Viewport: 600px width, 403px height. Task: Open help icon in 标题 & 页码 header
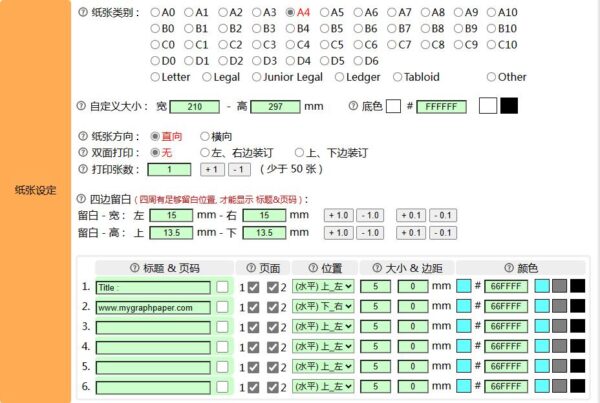point(135,268)
